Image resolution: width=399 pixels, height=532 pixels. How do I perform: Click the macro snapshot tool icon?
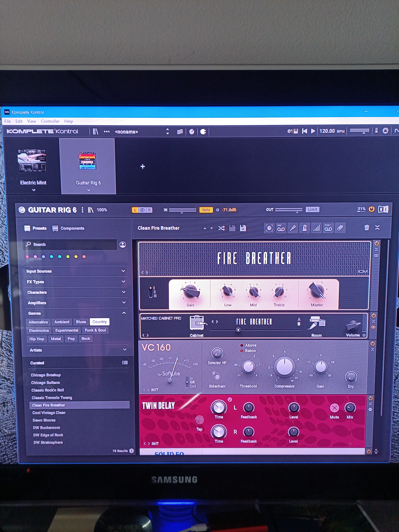pos(269,228)
